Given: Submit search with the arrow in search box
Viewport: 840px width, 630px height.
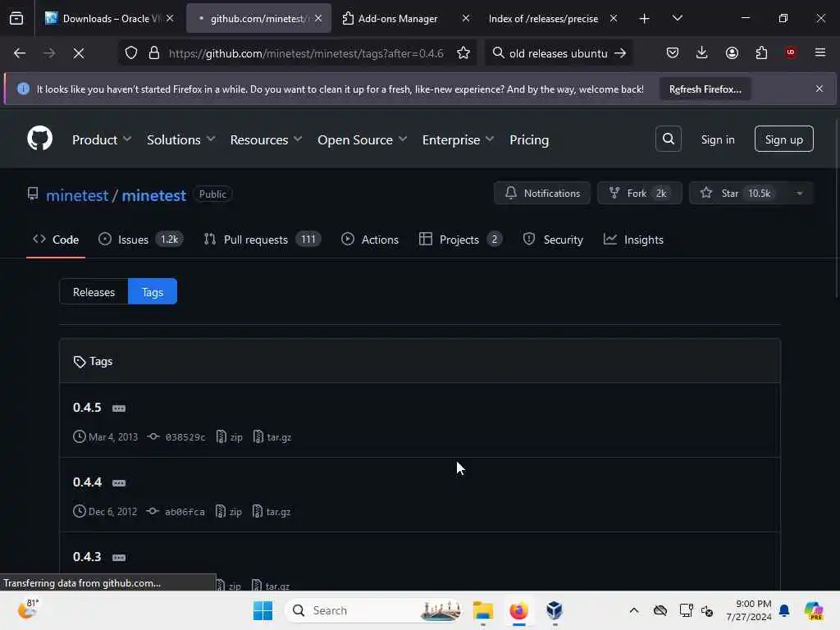Looking at the screenshot, I should click(x=620, y=53).
